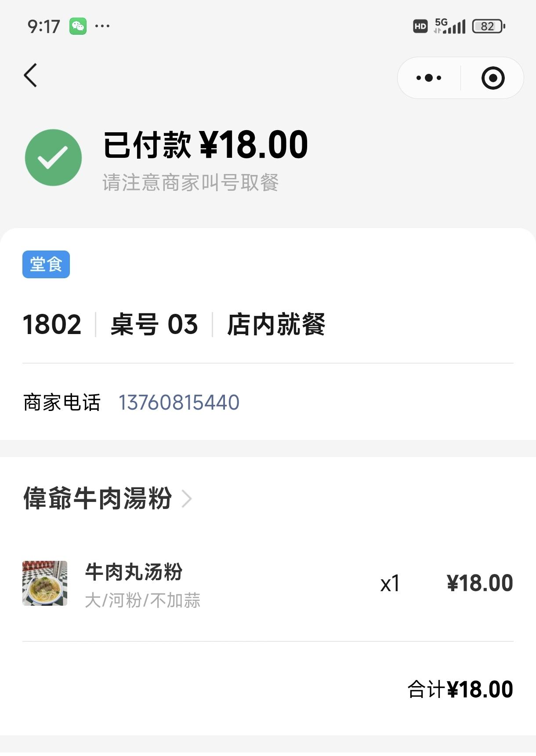Tap the order number 1802

point(52,325)
